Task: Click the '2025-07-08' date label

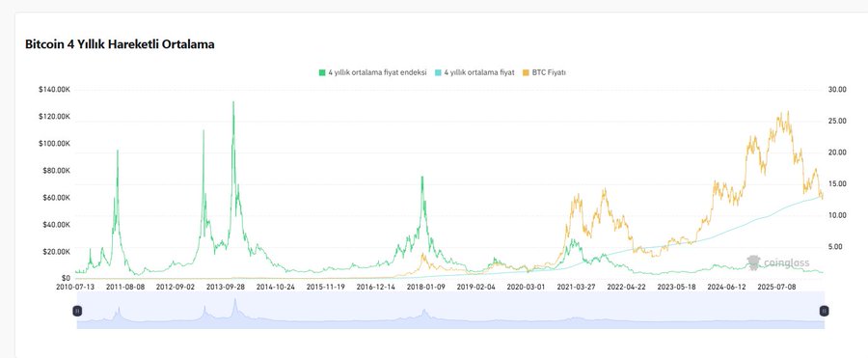Action: (x=776, y=287)
